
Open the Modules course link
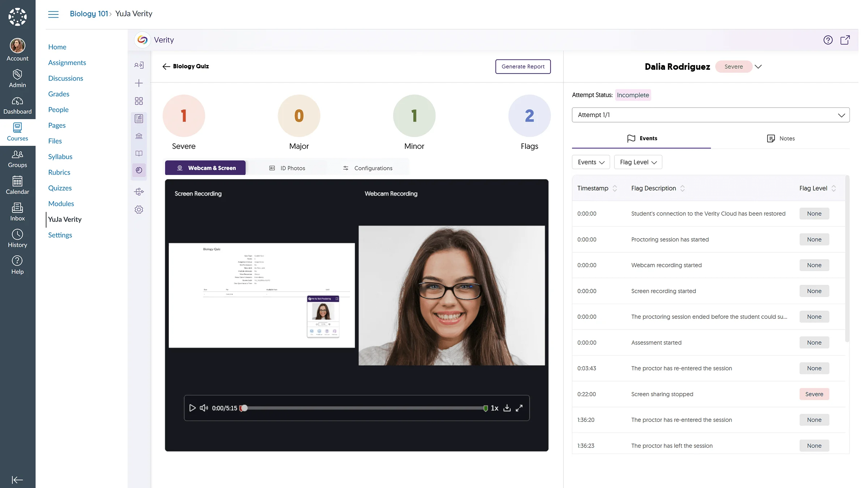[61, 204]
